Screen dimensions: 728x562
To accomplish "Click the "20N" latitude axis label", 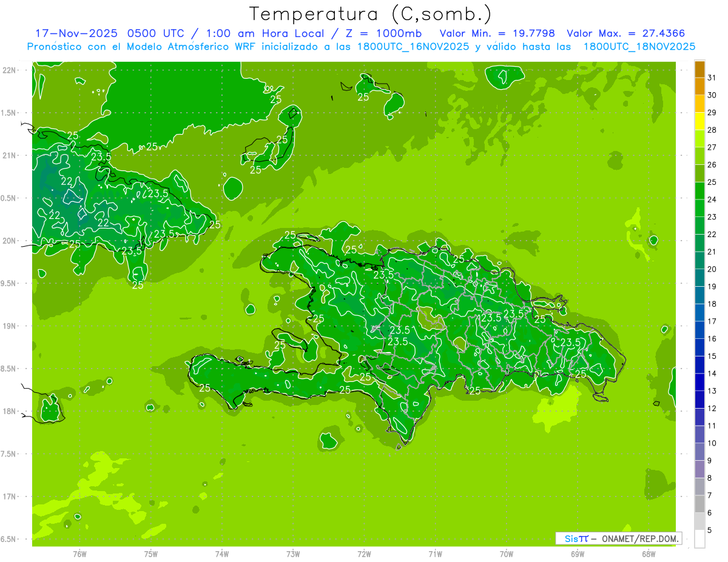I will click(x=9, y=241).
